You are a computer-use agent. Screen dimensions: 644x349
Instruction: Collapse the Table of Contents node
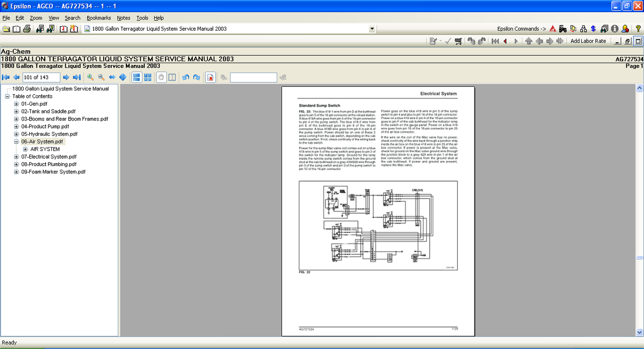coord(8,96)
